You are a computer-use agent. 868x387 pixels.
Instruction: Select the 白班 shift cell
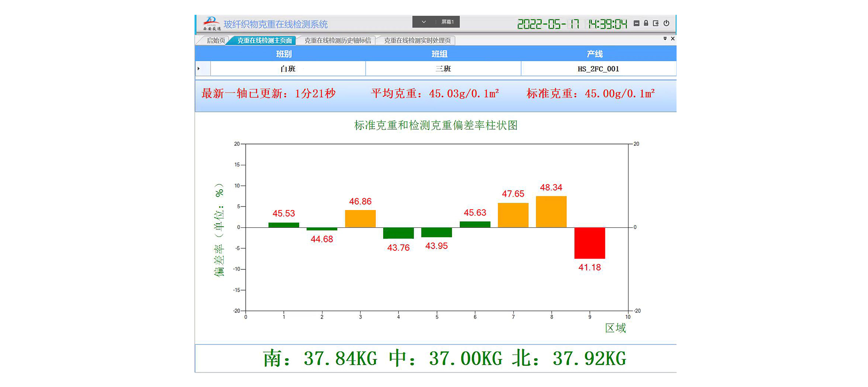pyautogui.click(x=288, y=69)
